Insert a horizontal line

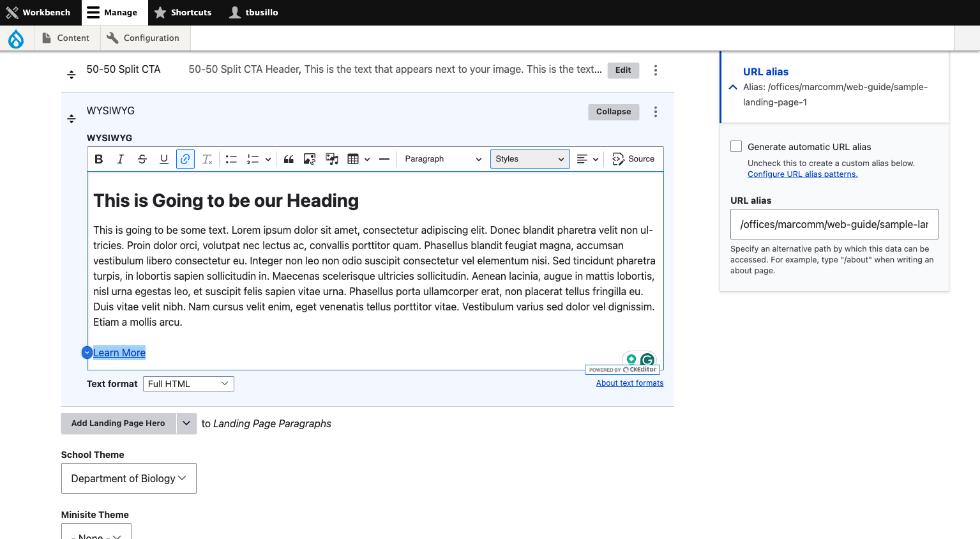(384, 159)
